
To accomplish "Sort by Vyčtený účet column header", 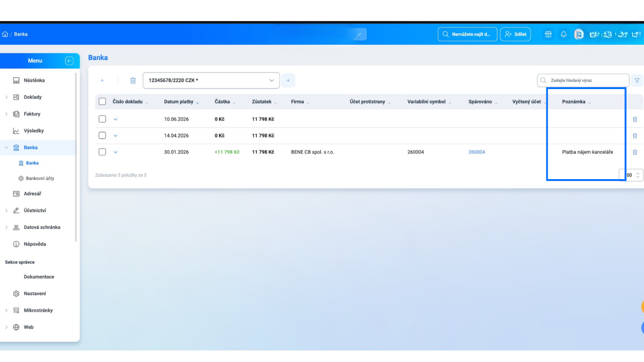I will point(529,102).
